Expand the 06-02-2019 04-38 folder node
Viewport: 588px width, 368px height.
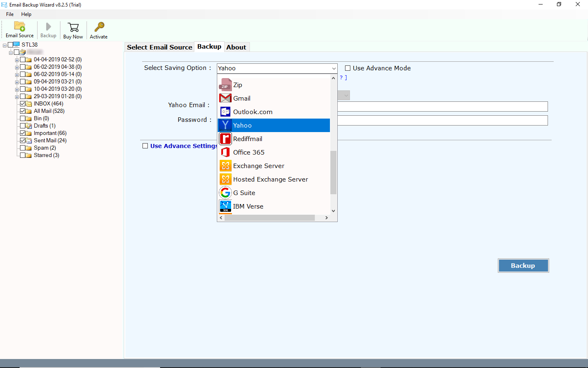(17, 67)
